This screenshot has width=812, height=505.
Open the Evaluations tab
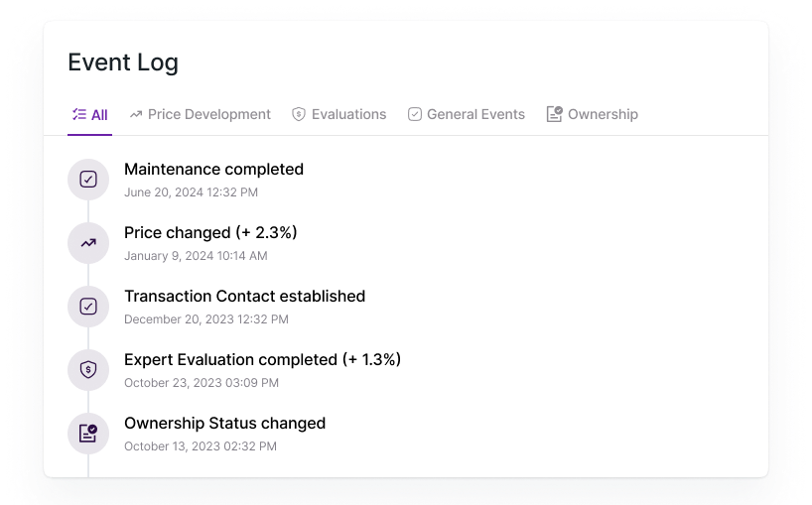tap(339, 114)
